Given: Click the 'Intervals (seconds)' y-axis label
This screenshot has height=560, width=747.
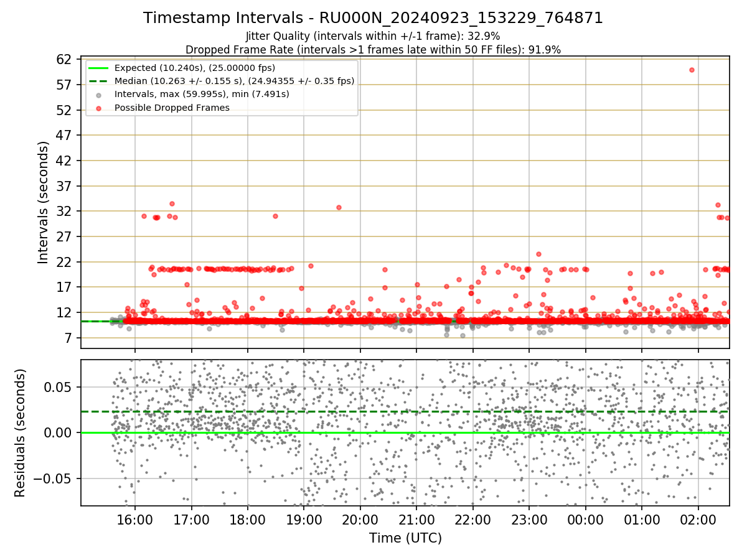Looking at the screenshot, I should [x=44, y=202].
